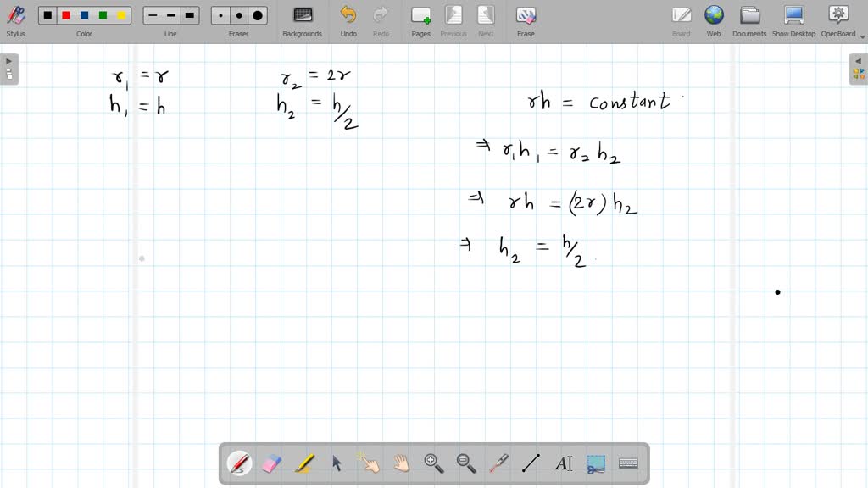Switch to Documents mode
Screen dimensions: 868x488
(749, 21)
